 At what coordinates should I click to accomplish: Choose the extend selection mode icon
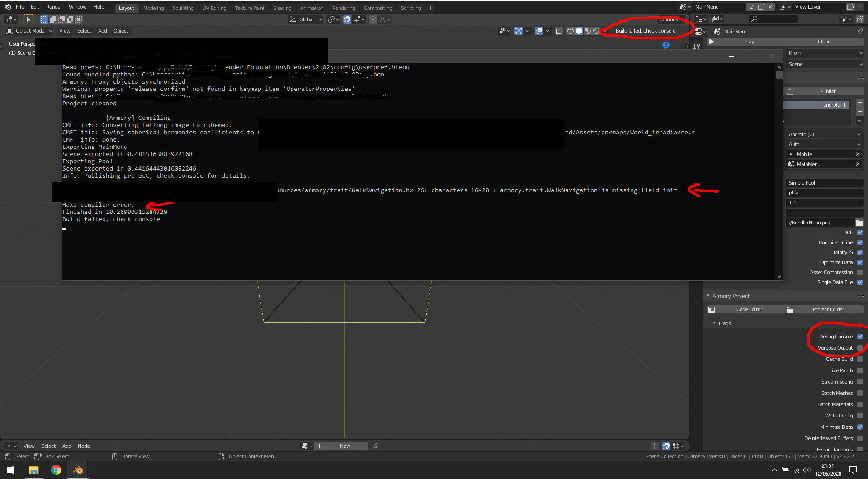(52, 19)
